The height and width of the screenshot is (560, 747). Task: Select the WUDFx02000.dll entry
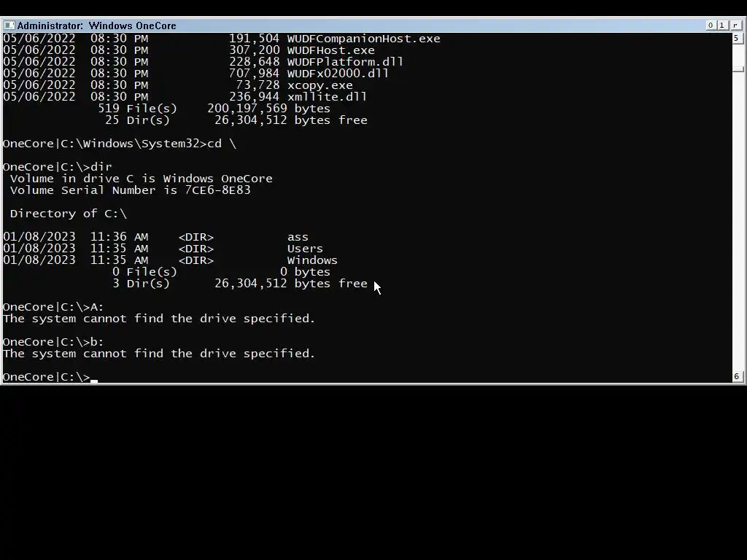[x=338, y=74]
